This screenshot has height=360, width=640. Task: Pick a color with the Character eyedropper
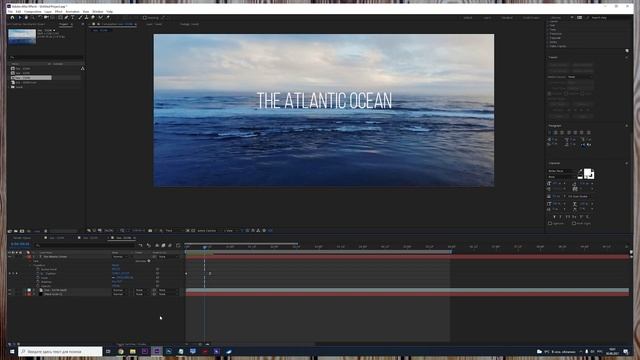[x=580, y=170]
